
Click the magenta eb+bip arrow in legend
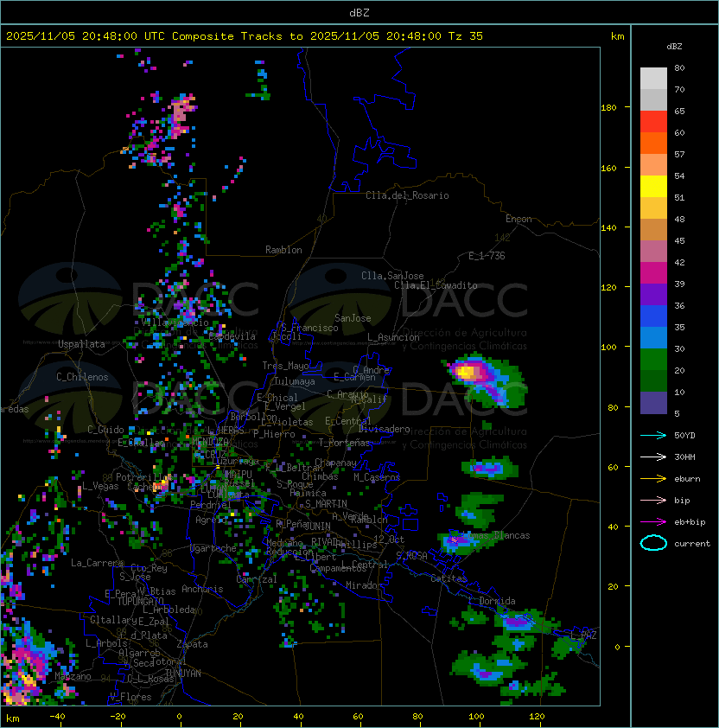click(x=653, y=522)
